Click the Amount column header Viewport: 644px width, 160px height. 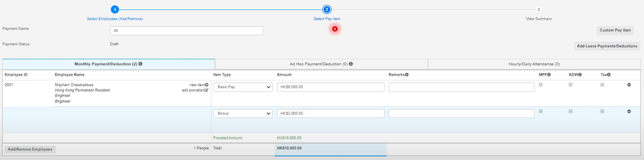[284, 75]
